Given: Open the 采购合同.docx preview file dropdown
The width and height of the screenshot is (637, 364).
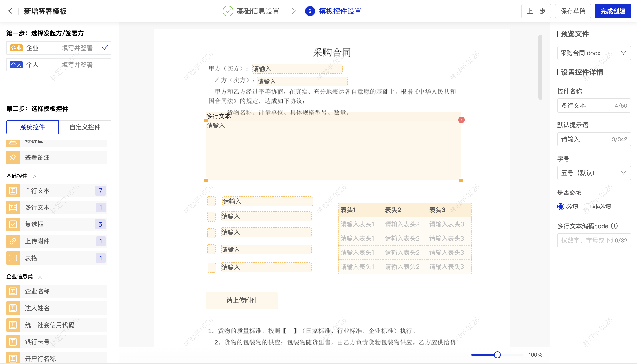Looking at the screenshot, I should click(594, 53).
